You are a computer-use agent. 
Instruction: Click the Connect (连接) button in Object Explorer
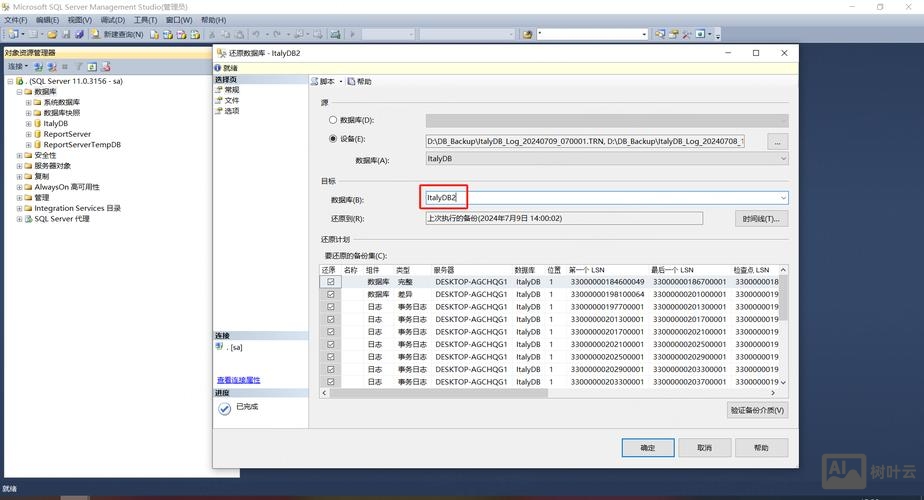pyautogui.click(x=16, y=66)
